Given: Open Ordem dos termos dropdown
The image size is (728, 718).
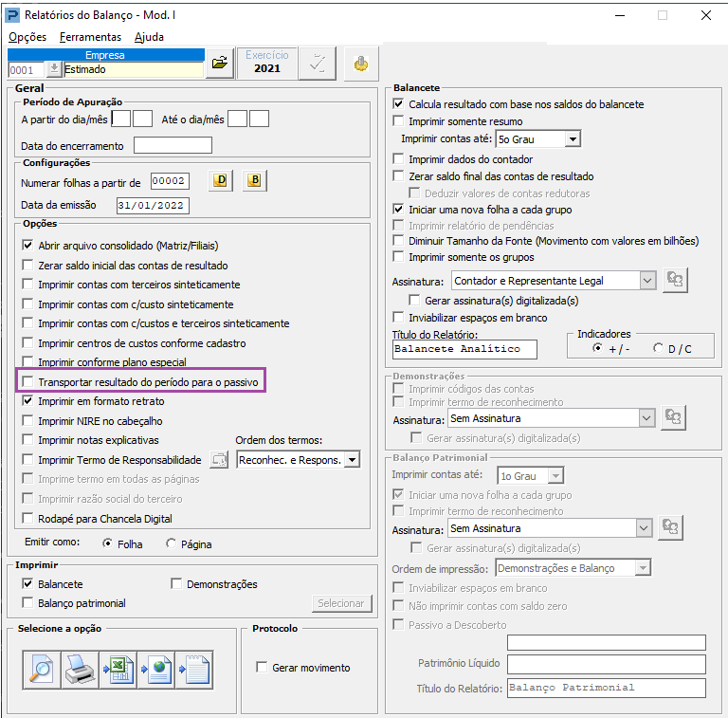Looking at the screenshot, I should 353,460.
